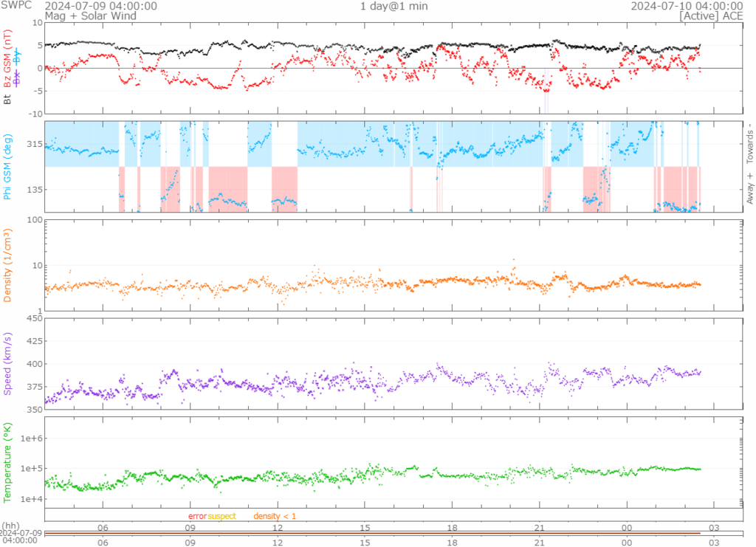Click the 12 hour tick on bottom timeline
This screenshot has width=756, height=547.
(x=278, y=542)
